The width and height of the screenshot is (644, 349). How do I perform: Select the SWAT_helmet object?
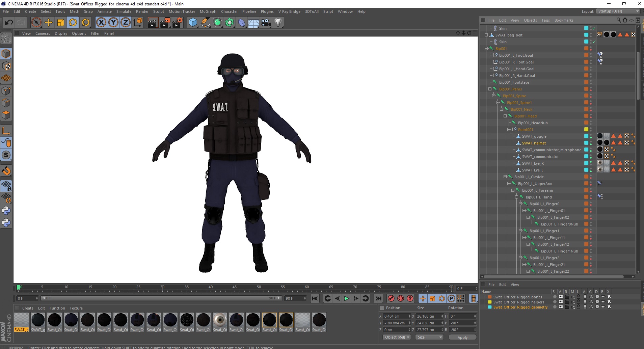point(534,143)
